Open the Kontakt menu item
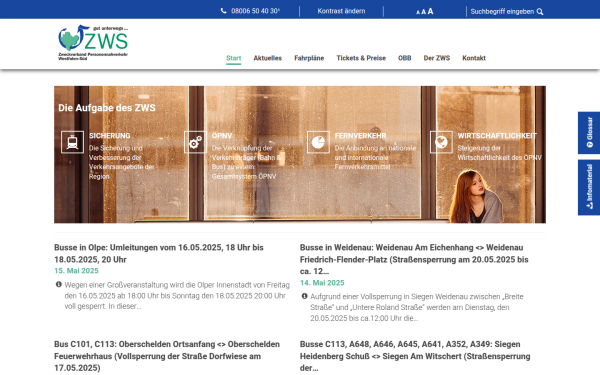Screen dimensions: 600x375 (474, 58)
